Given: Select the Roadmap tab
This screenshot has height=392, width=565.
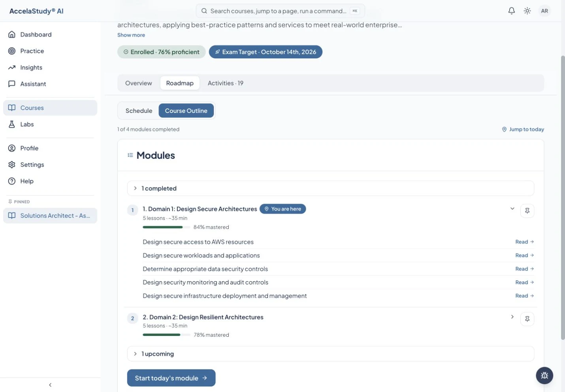Looking at the screenshot, I should (x=180, y=83).
